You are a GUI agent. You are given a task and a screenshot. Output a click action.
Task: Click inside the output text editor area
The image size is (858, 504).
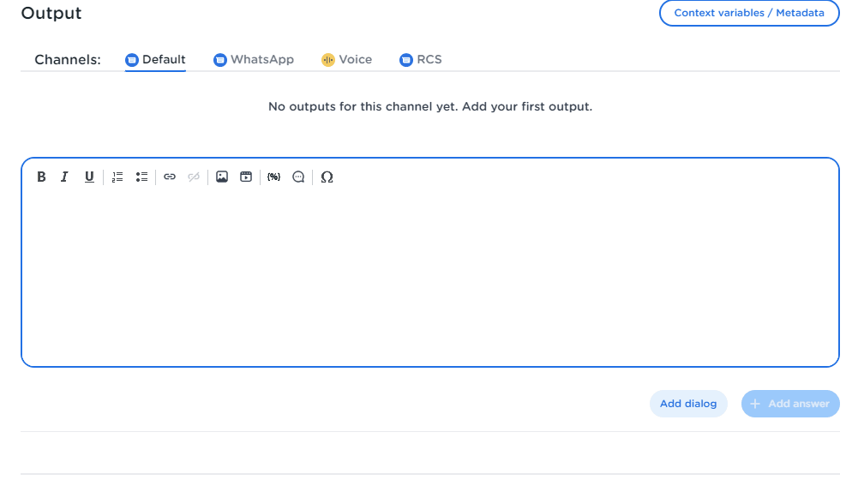pos(429,274)
